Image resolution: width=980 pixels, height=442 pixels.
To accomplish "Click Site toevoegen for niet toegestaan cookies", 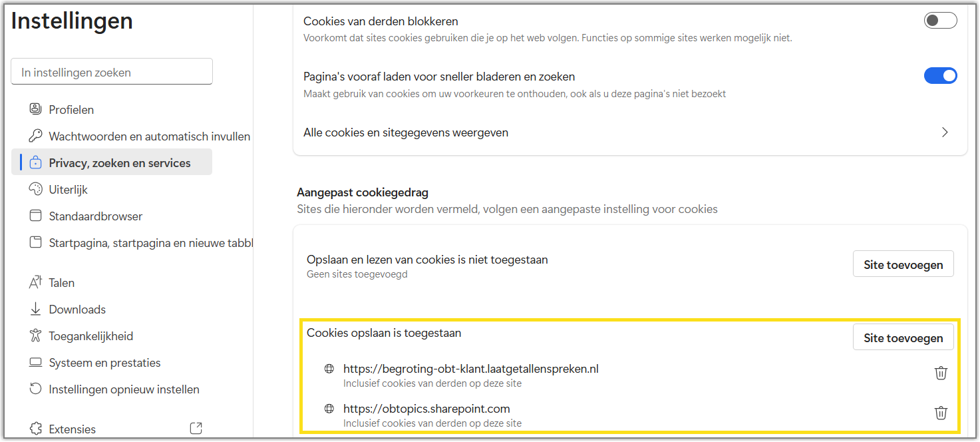I will (903, 264).
